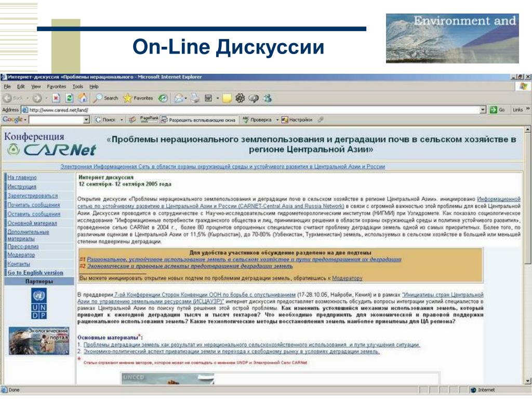Open Зарегистрироваться sidebar link
This screenshot has height=399, width=532.
33,196
